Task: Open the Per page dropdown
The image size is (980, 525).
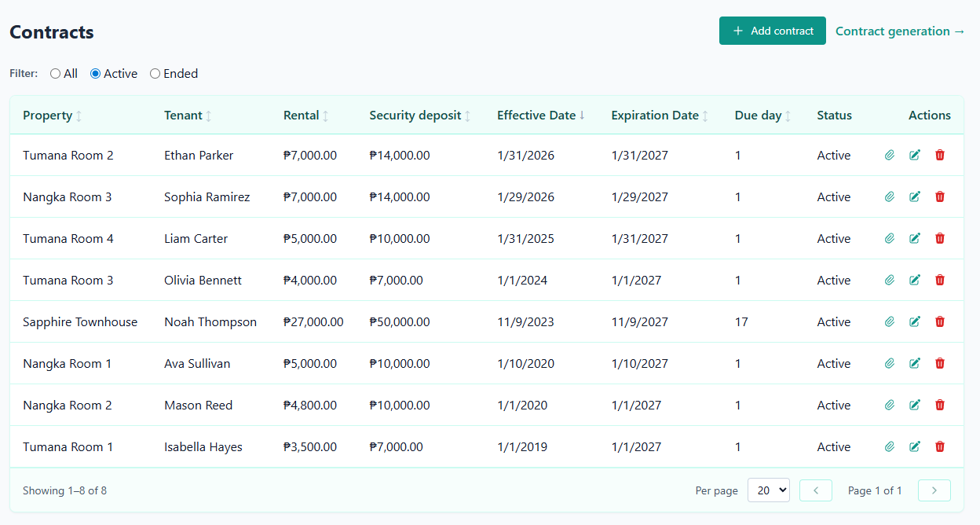Action: click(768, 490)
